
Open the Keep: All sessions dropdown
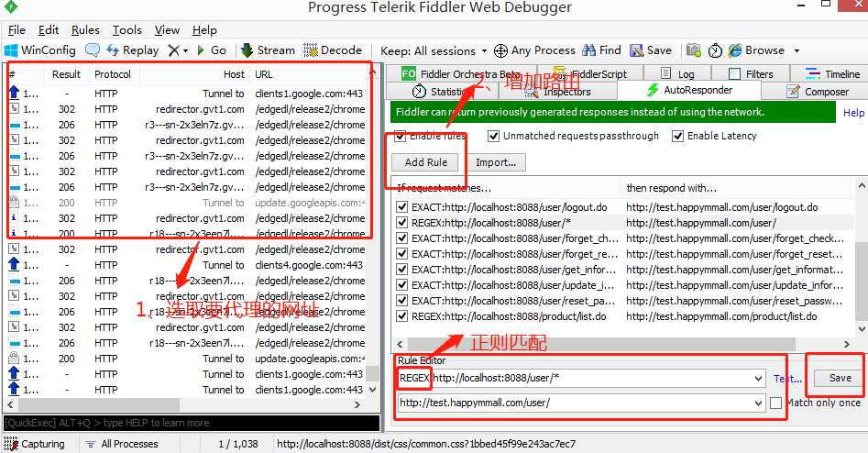point(434,51)
